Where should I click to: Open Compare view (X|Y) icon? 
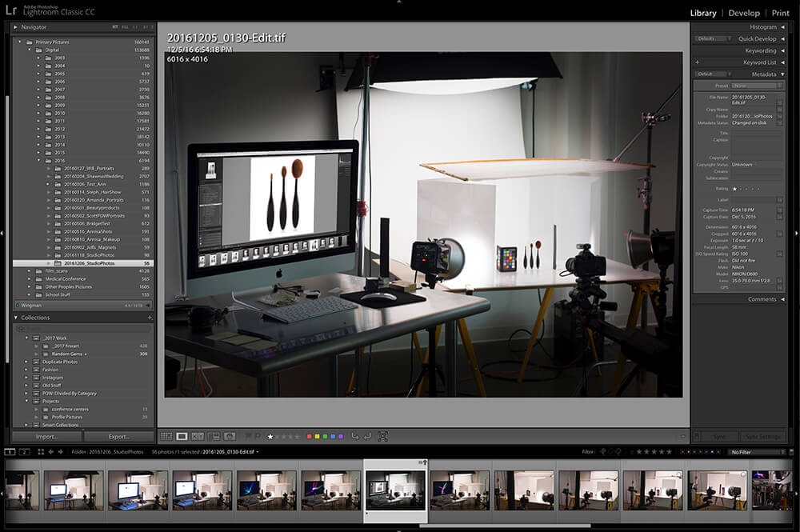[198, 437]
